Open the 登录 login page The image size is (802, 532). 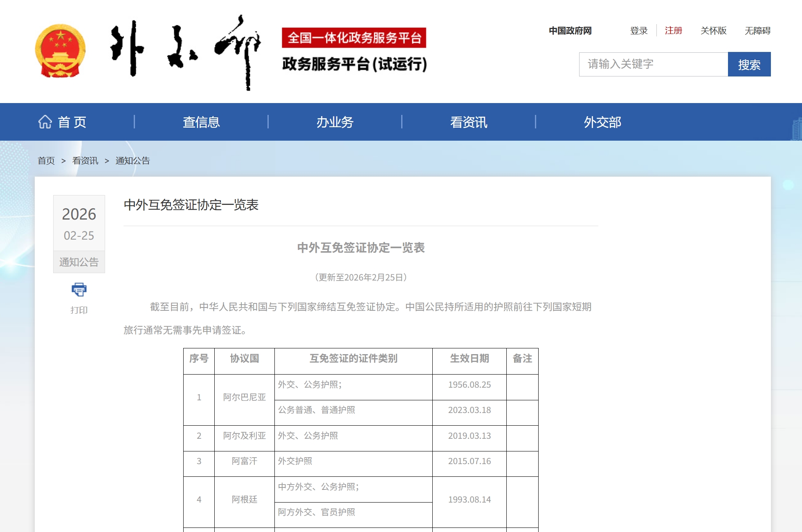[x=639, y=31]
